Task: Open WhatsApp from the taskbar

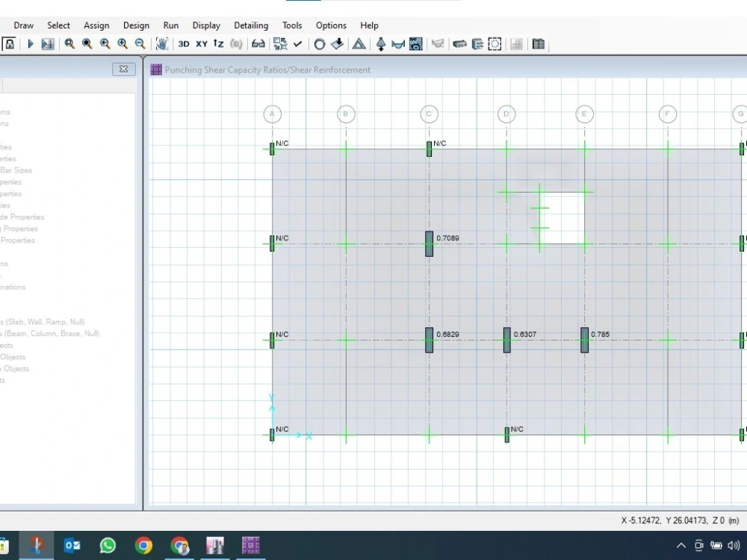Action: 108,545
